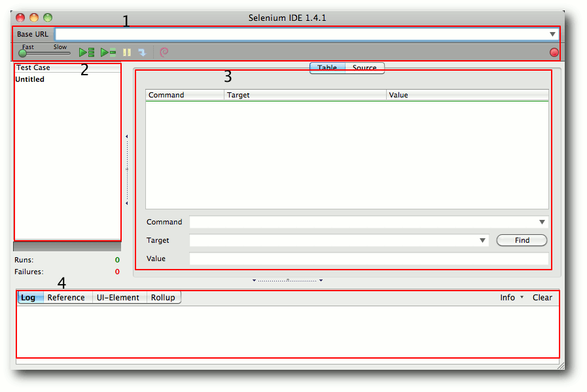Open the UI-Element tab
The width and height of the screenshot is (587, 392).
tap(118, 298)
